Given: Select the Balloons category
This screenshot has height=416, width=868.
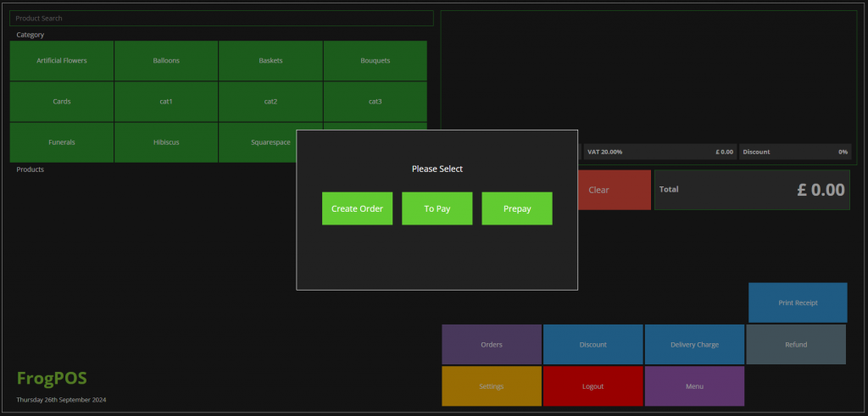Looking at the screenshot, I should click(166, 61).
